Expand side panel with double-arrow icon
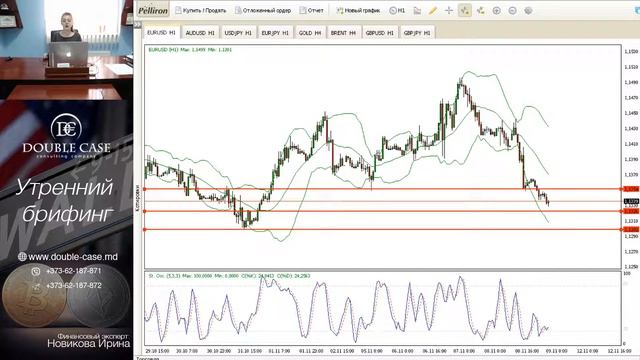This screenshot has height=360, width=640. [x=138, y=25]
